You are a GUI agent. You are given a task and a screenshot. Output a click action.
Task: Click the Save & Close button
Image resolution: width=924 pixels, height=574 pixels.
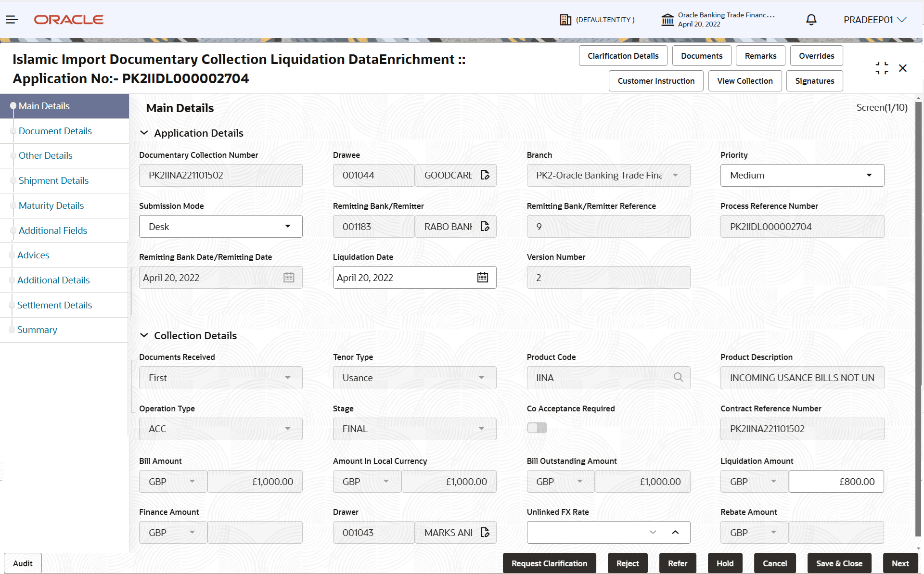point(839,563)
